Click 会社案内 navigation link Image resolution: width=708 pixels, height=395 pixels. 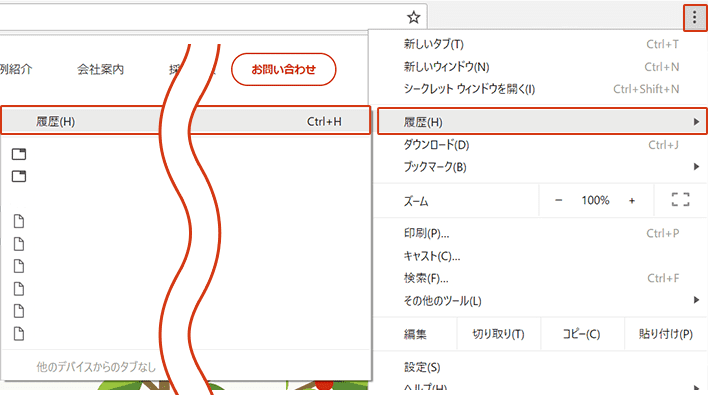coord(100,69)
